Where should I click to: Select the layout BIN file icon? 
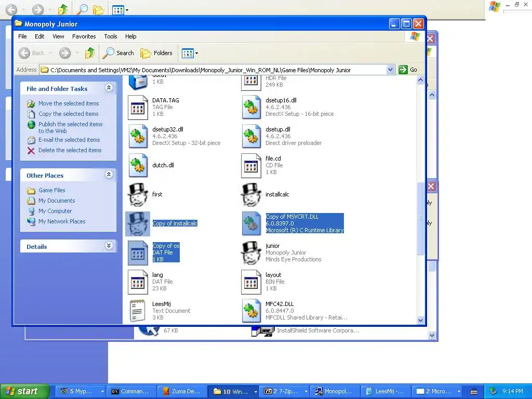click(251, 282)
